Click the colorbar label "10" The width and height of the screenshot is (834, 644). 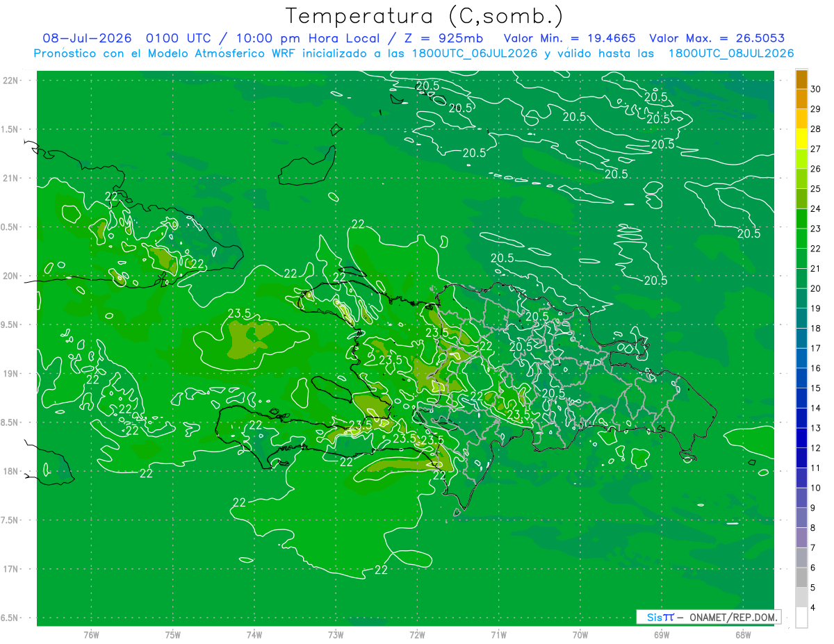tap(816, 488)
